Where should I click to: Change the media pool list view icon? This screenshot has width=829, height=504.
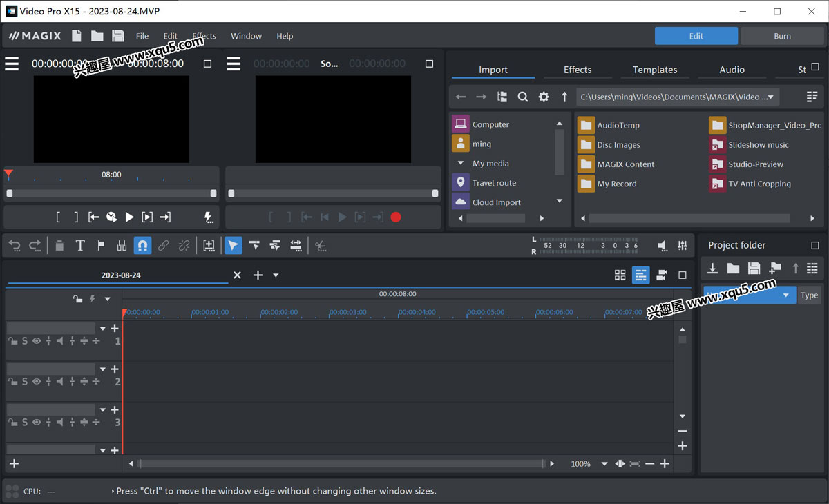point(812,97)
